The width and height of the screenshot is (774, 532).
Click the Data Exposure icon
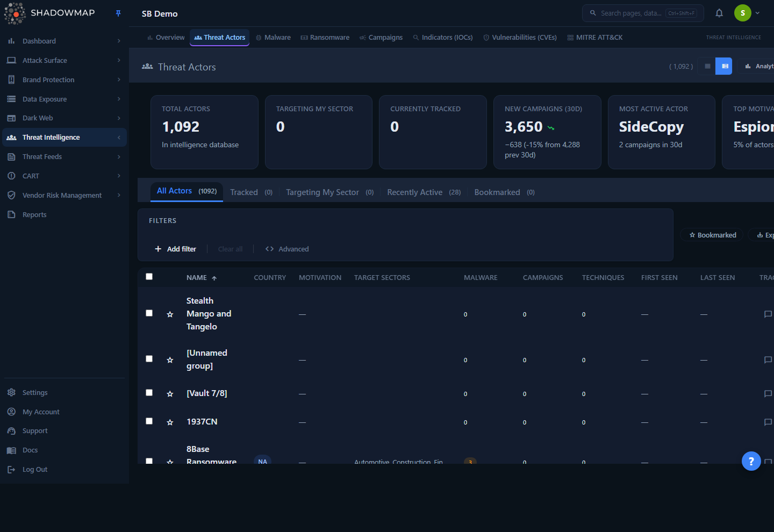(11, 99)
